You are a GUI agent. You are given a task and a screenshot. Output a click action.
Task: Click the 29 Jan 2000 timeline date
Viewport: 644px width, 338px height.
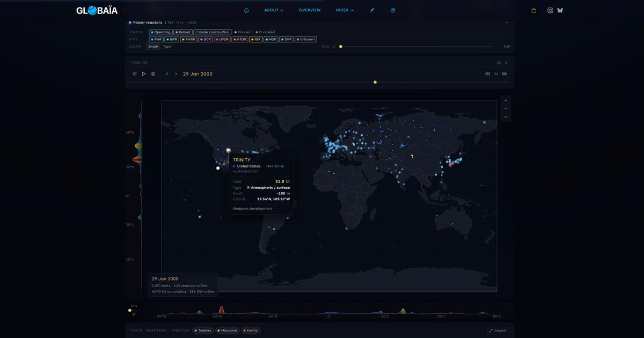click(197, 74)
